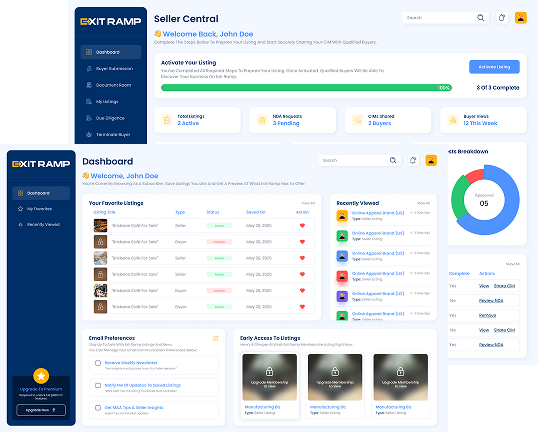Viewport: 538px width, 432px height.
Task: Click the "Approved 05" donut center label
Action: click(x=484, y=200)
